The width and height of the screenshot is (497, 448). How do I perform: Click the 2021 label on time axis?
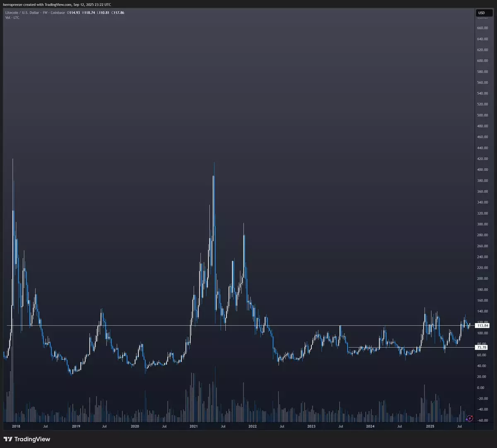[193, 426]
